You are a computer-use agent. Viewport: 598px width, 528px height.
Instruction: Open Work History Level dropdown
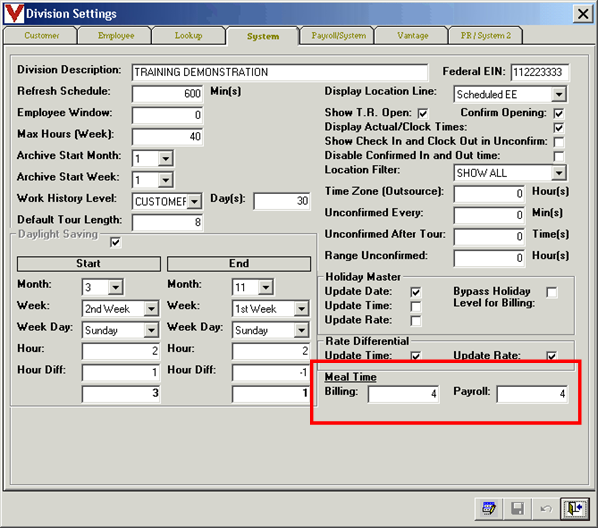tap(195, 201)
